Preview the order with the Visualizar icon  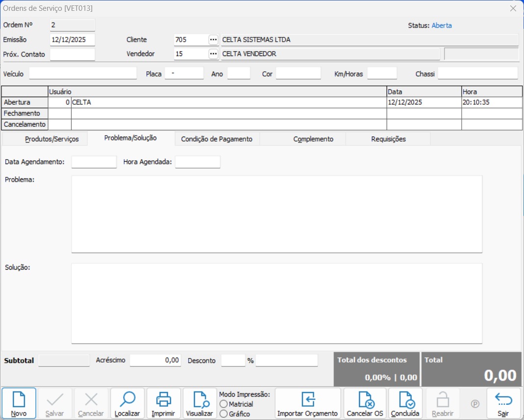(199, 403)
